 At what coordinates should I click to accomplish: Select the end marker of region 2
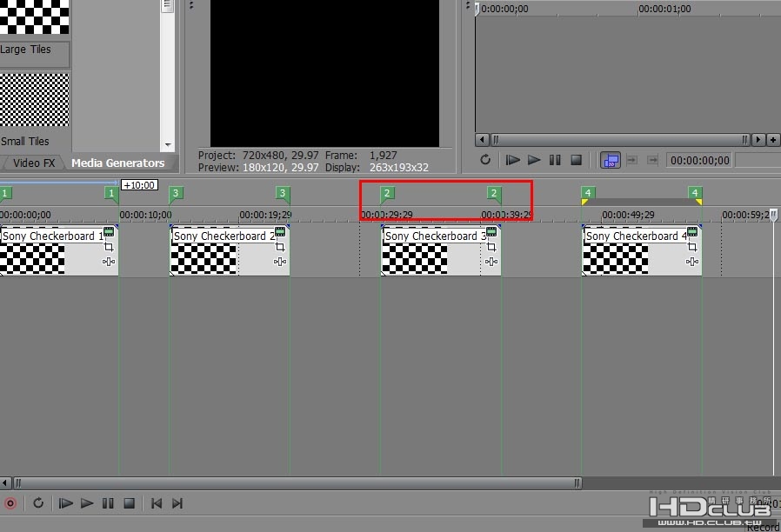(x=494, y=193)
